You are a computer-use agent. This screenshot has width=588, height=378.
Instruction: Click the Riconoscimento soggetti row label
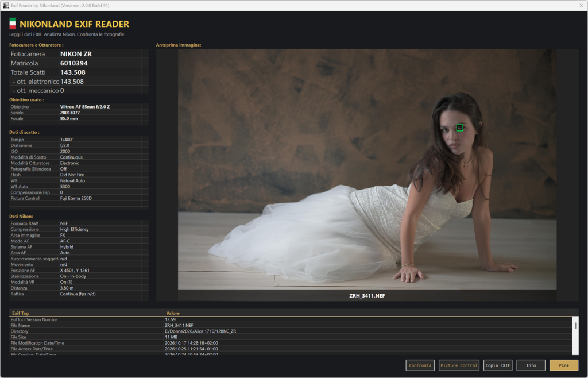click(34, 259)
